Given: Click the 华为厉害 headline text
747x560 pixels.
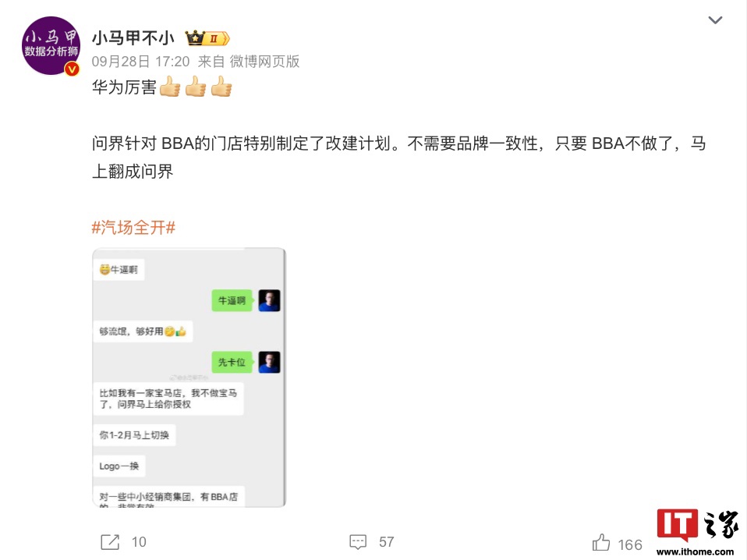Looking at the screenshot, I should tap(124, 87).
